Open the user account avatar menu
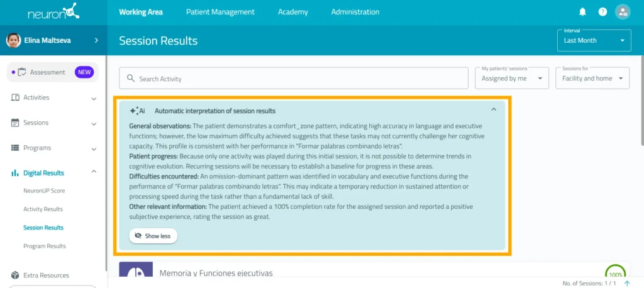Image resolution: width=644 pixels, height=288 pixels. (x=623, y=12)
